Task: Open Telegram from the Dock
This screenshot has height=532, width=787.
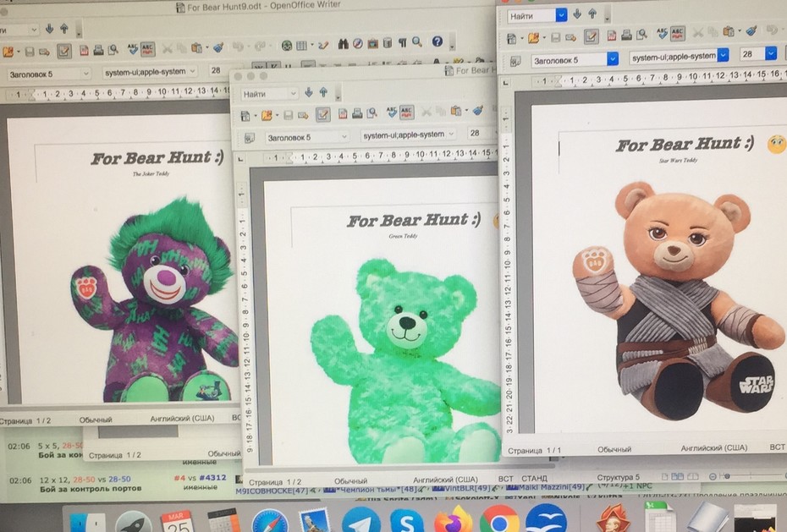Action: click(360, 519)
